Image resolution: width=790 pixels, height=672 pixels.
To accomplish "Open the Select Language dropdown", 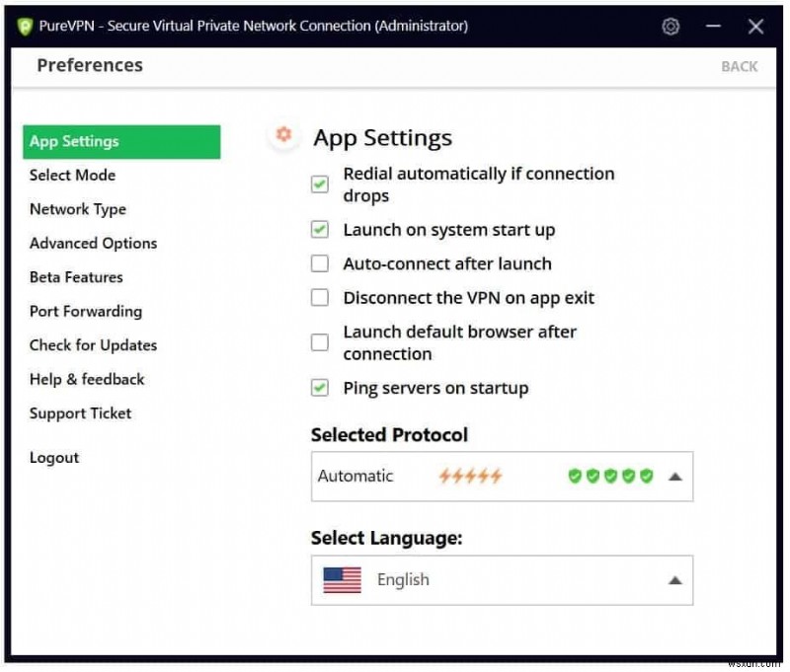I will pos(676,580).
